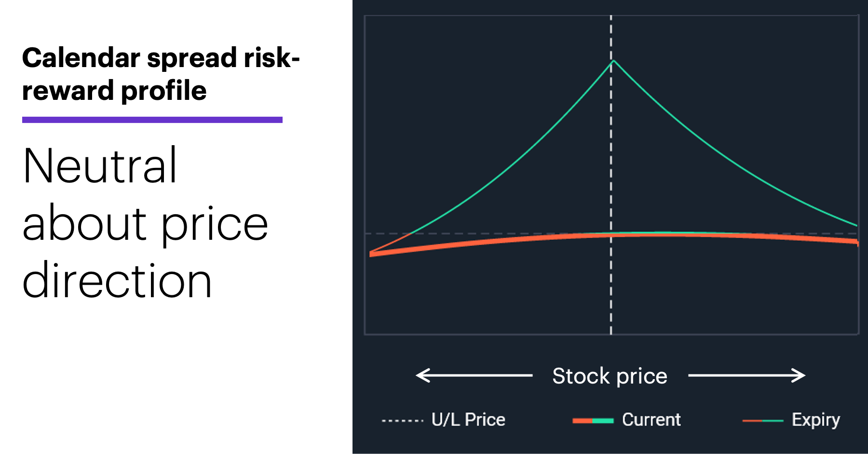
Task: Click the dotted U/L Price legend line
Action: tap(403, 421)
